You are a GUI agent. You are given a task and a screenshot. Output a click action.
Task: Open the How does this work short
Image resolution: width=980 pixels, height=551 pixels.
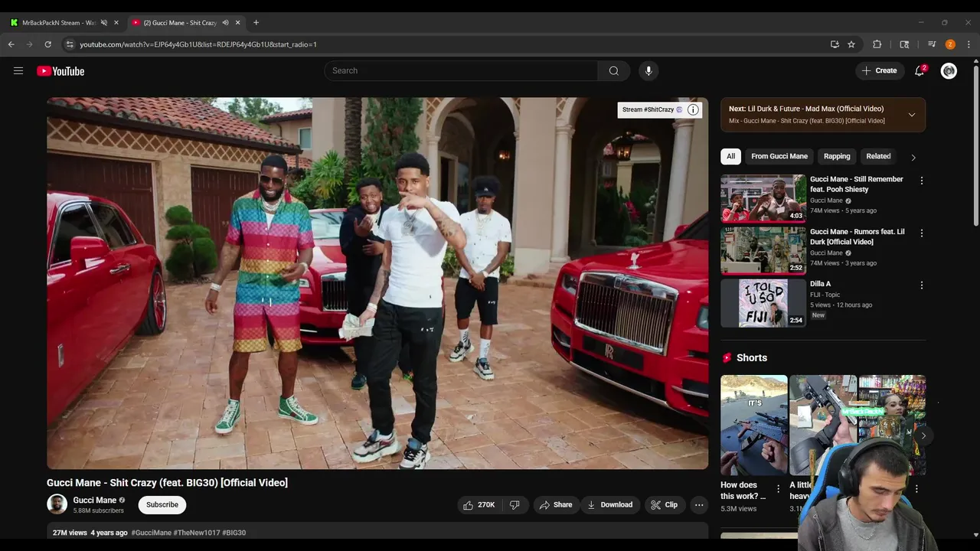pos(753,425)
